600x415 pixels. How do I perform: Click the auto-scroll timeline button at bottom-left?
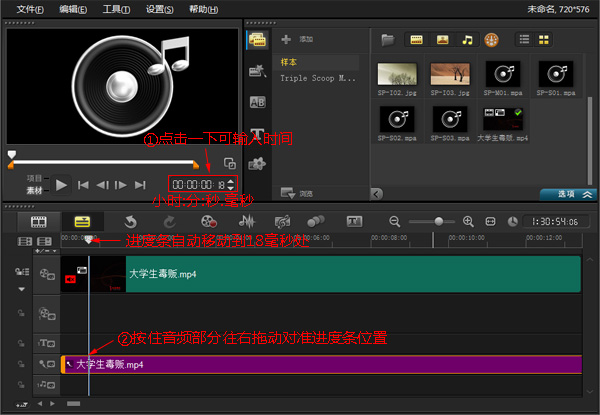(22, 404)
